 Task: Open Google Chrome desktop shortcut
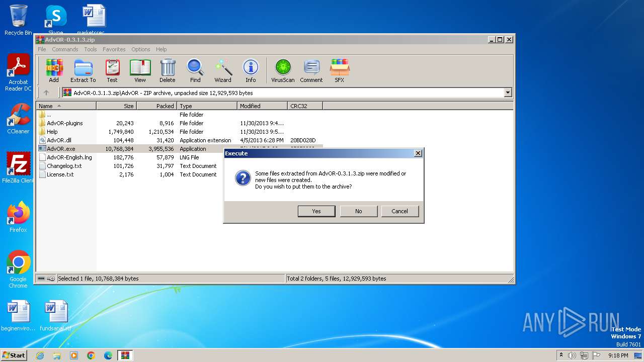[18, 269]
